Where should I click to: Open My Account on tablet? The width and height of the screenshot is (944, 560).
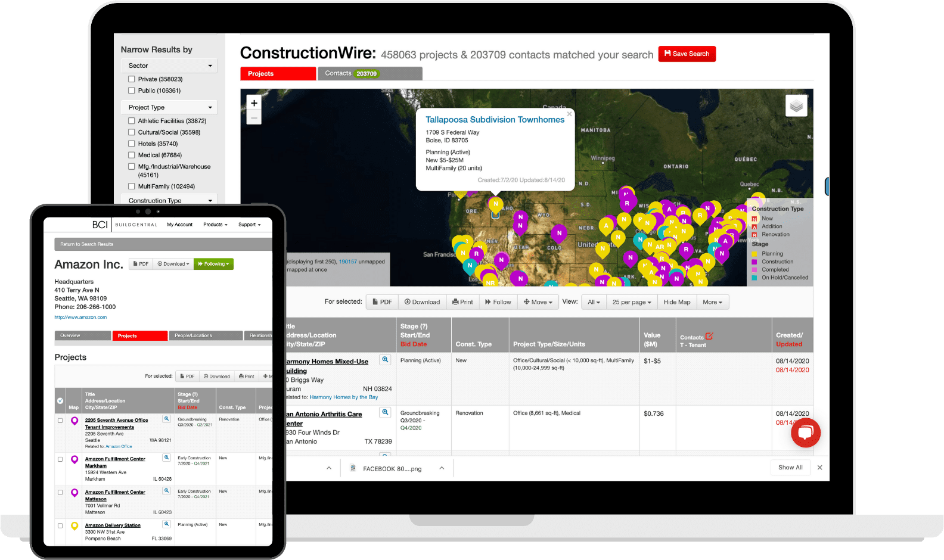(179, 225)
